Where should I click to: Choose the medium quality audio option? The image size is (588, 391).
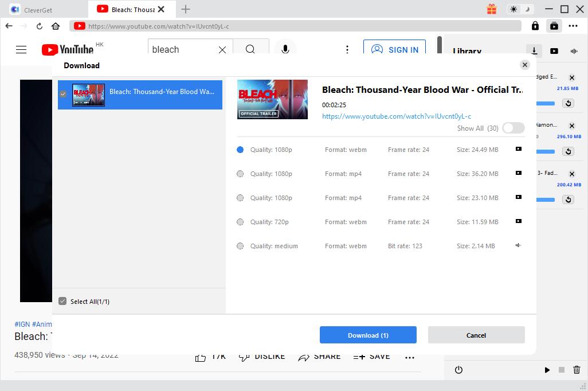point(240,246)
